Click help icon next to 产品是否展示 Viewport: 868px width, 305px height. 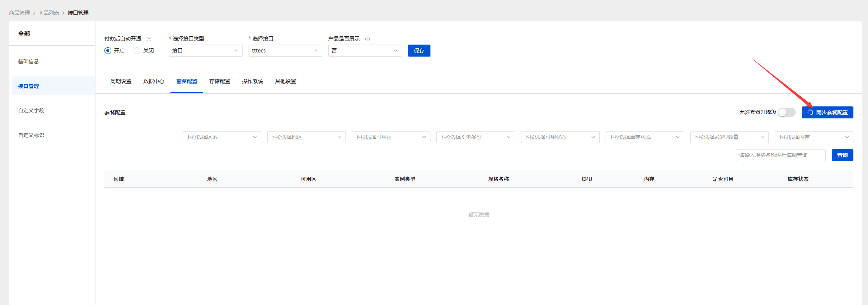[x=368, y=39]
